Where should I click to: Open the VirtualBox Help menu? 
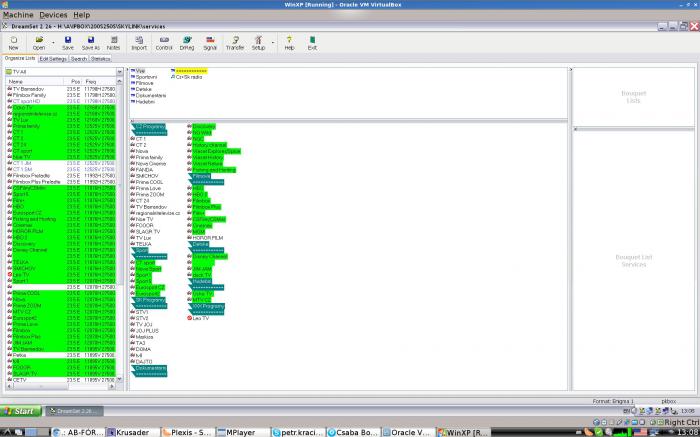click(82, 15)
